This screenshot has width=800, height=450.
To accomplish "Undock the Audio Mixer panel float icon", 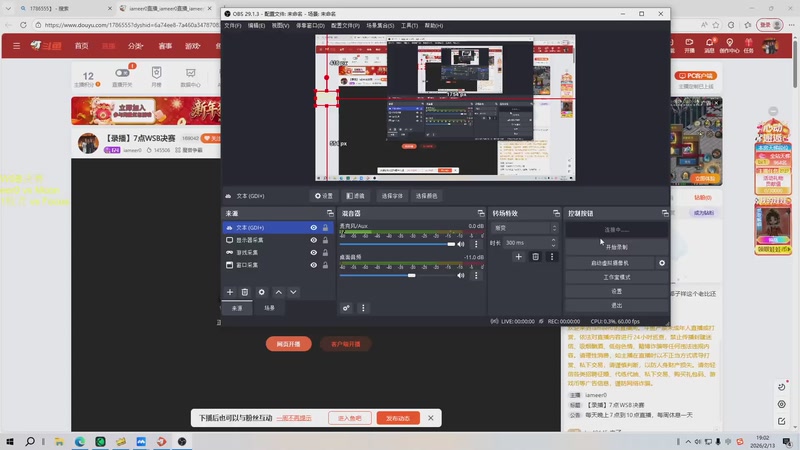I will (x=481, y=213).
